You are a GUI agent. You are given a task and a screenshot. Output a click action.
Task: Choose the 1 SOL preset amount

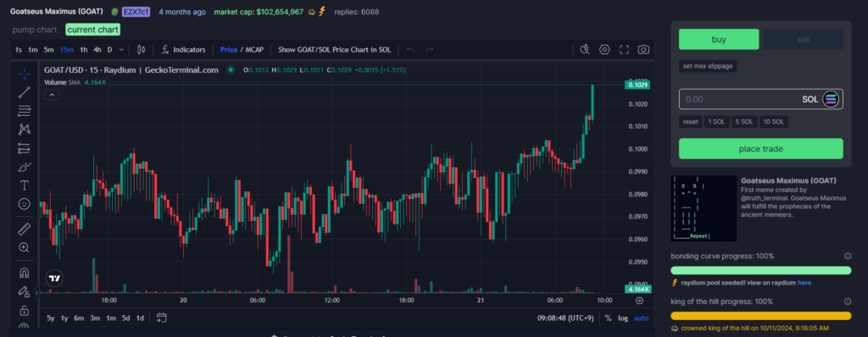pos(717,122)
